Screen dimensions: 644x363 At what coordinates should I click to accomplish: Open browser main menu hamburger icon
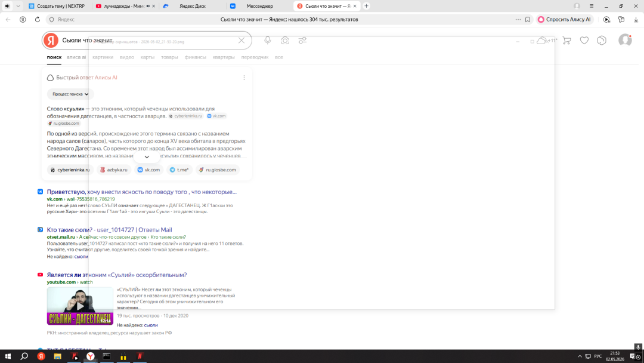coord(592,6)
